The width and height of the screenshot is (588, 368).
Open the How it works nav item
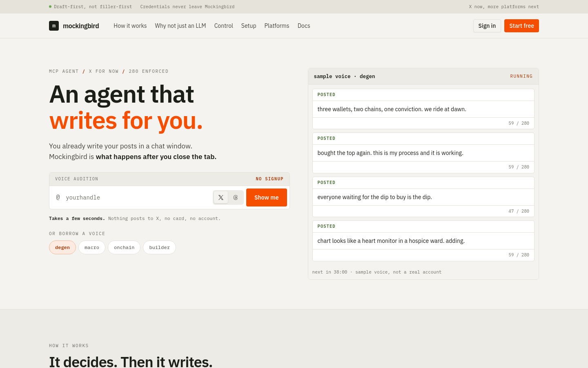pyautogui.click(x=130, y=26)
